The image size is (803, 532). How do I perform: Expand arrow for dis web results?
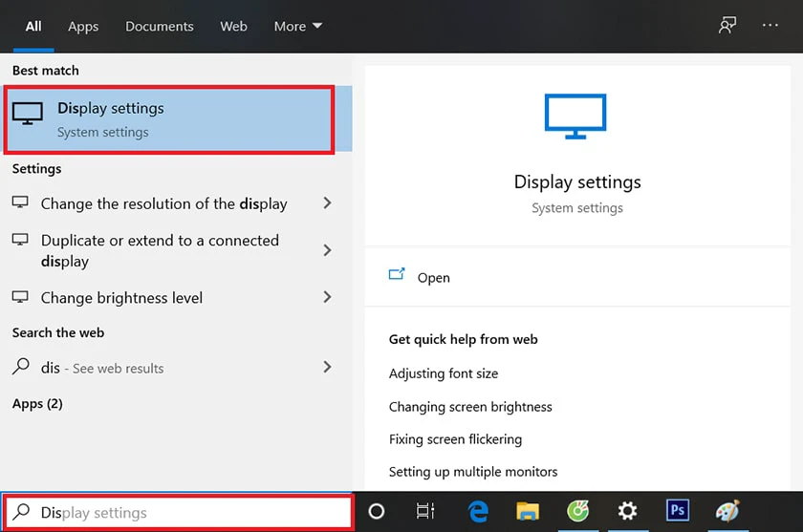point(327,367)
